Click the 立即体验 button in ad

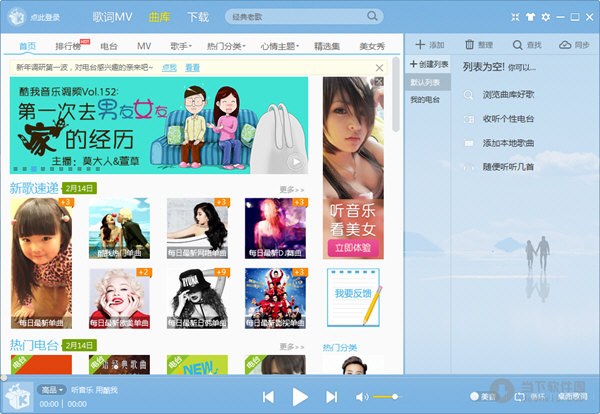[353, 248]
